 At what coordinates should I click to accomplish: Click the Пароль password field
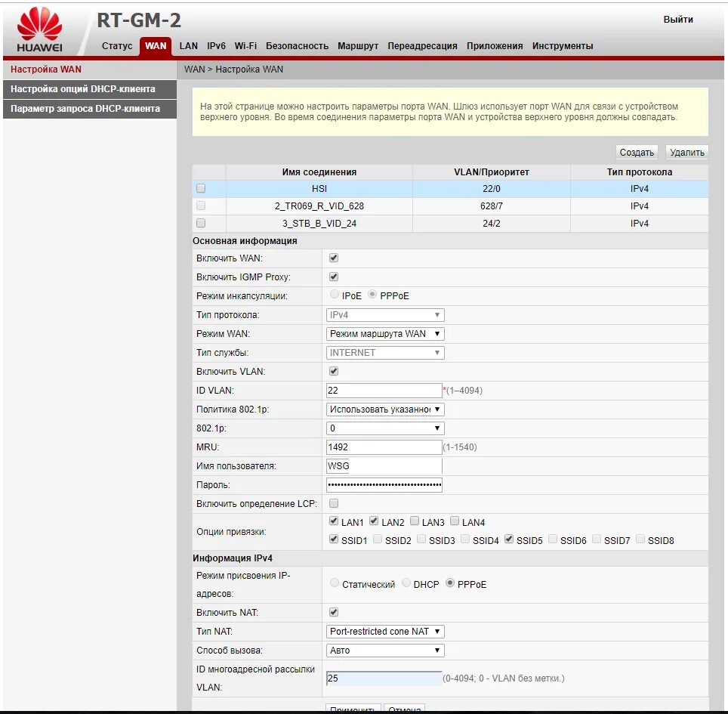[x=384, y=485]
